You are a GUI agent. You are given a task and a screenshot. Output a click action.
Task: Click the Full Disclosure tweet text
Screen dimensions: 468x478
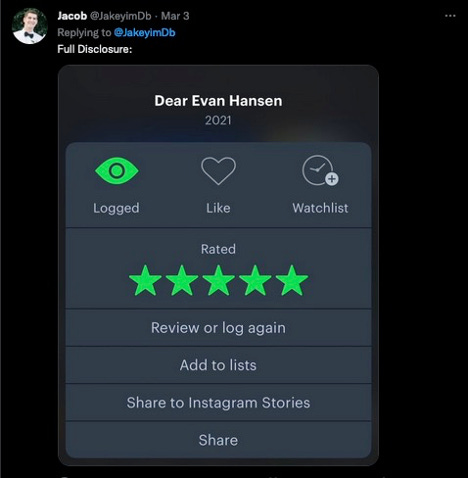[x=95, y=49]
